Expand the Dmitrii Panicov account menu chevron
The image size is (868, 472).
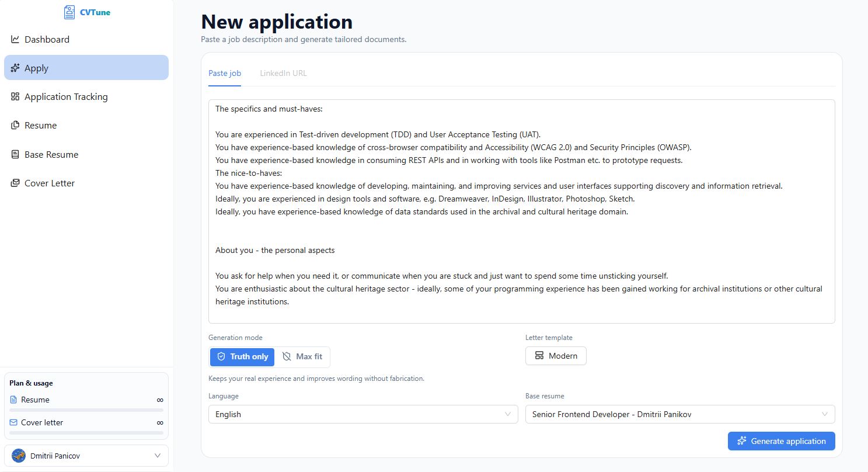click(157, 456)
